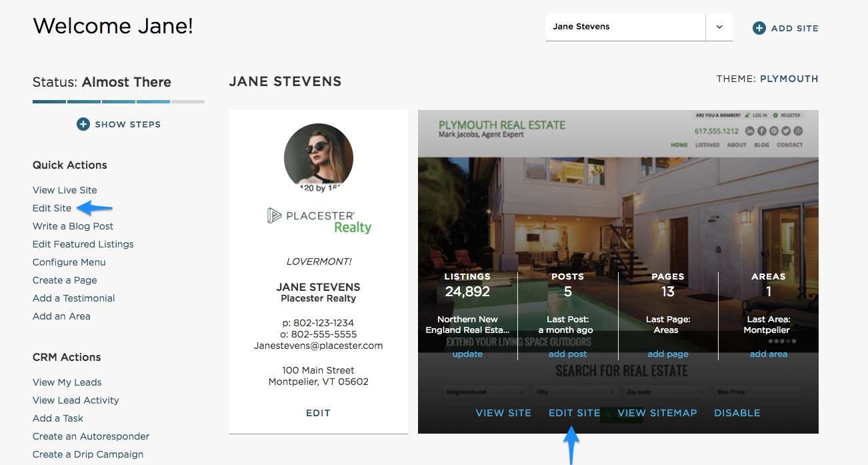Click Disable on the preview
868x465 pixels.
pos(737,413)
